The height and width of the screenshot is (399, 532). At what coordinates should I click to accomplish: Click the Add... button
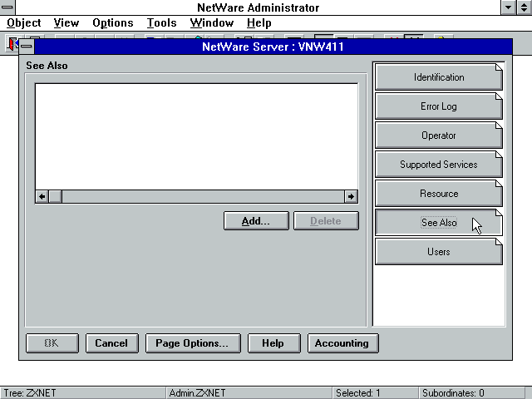coord(256,221)
